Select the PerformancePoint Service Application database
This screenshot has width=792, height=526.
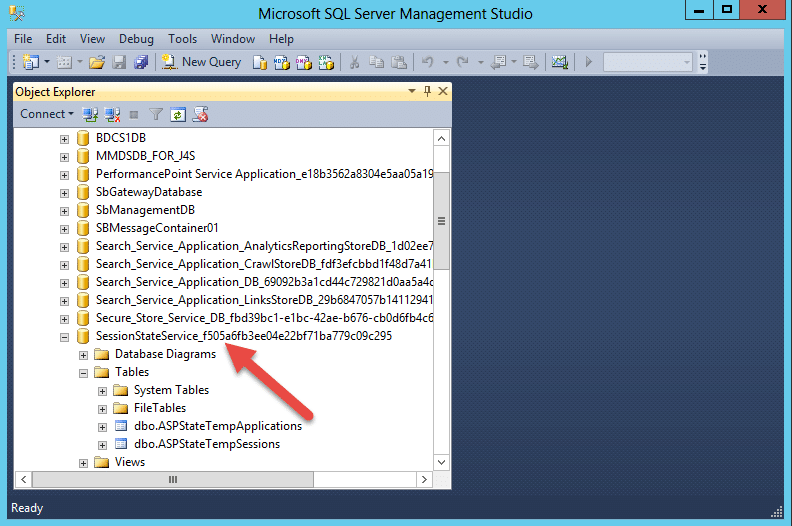point(264,174)
